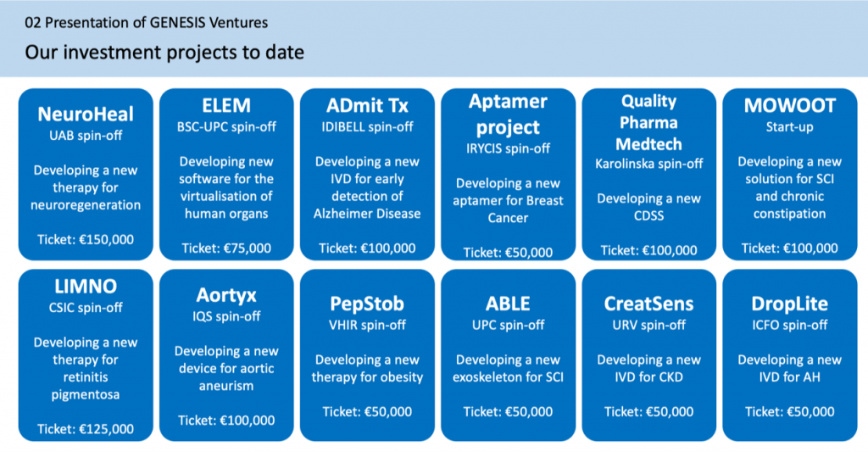The width and height of the screenshot is (868, 452).
Task: Select the ELEM "Ticket: €75,000" text
Action: click(225, 248)
